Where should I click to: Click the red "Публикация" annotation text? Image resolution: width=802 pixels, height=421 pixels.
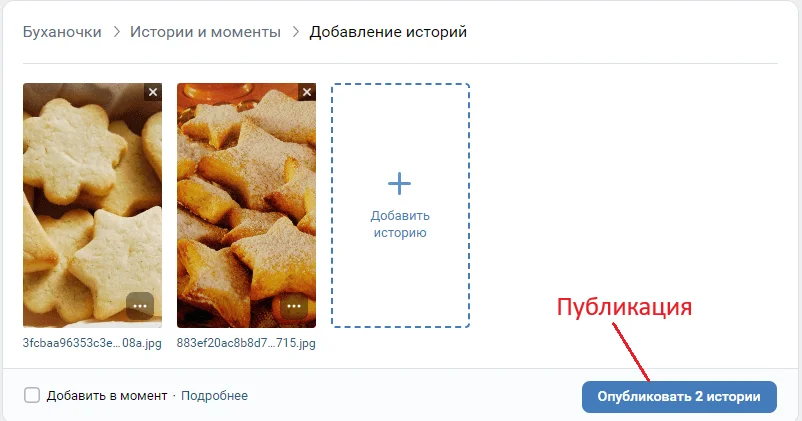624,306
